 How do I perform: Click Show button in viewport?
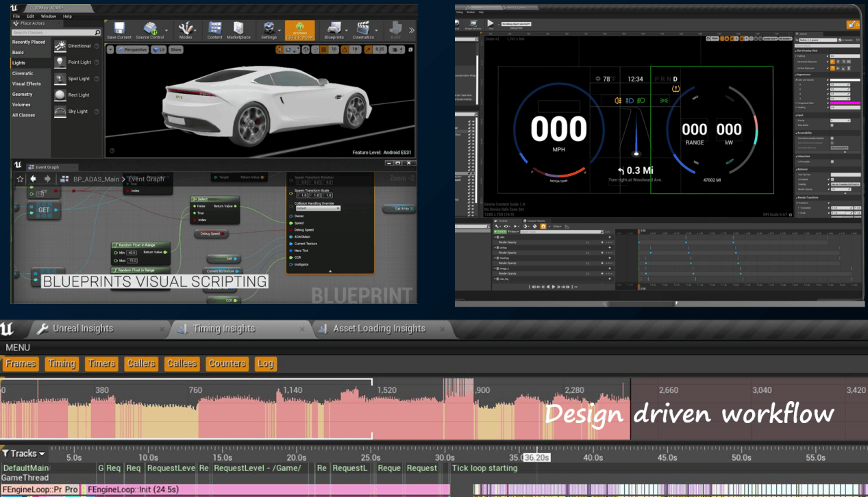pos(176,49)
